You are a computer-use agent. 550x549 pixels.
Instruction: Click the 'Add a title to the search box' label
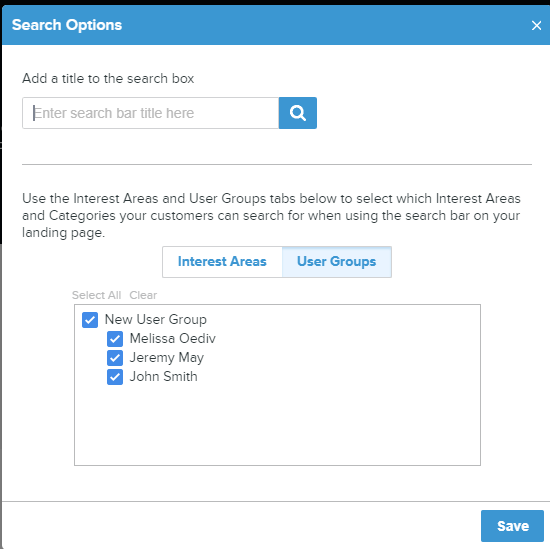(x=108, y=79)
